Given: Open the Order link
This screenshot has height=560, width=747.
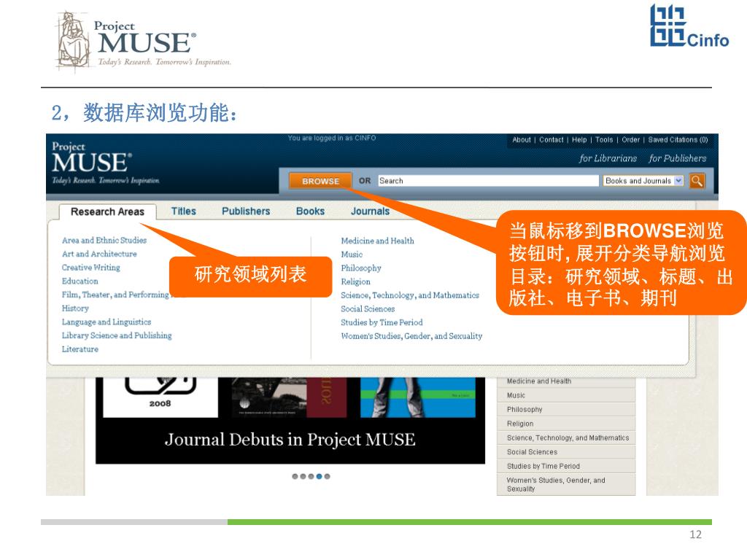Looking at the screenshot, I should coord(631,139).
